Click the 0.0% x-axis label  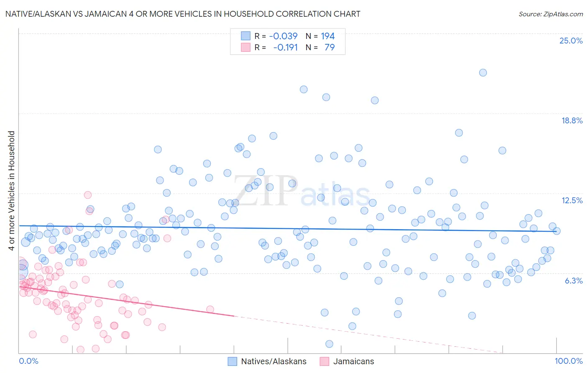pos(28,361)
